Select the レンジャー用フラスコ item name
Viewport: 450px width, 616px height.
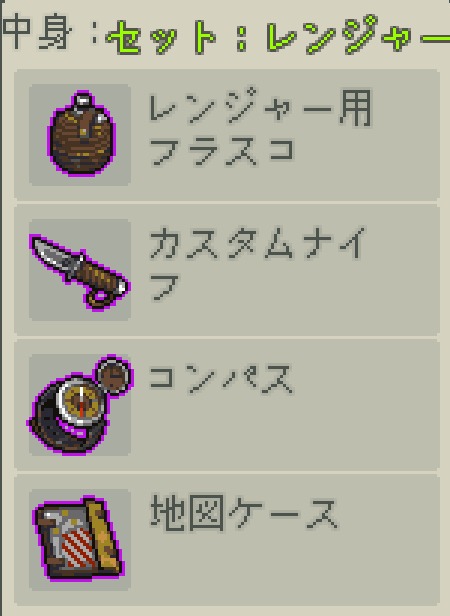(260, 128)
